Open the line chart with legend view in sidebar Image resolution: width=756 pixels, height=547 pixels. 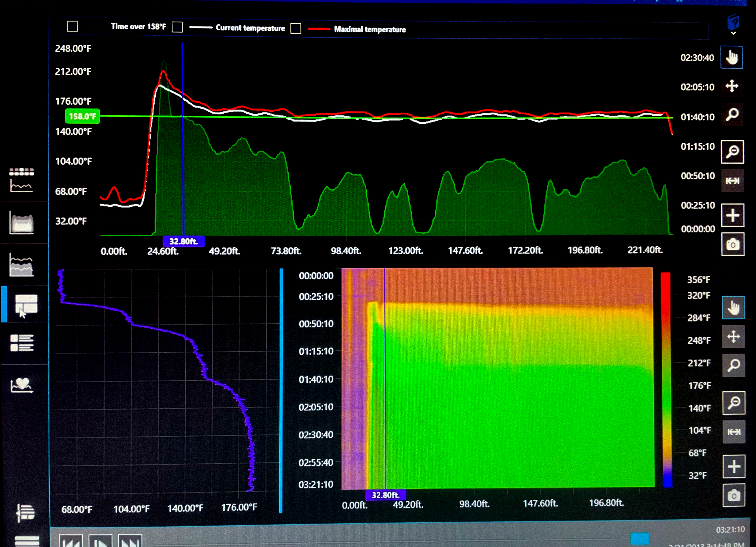tap(21, 180)
